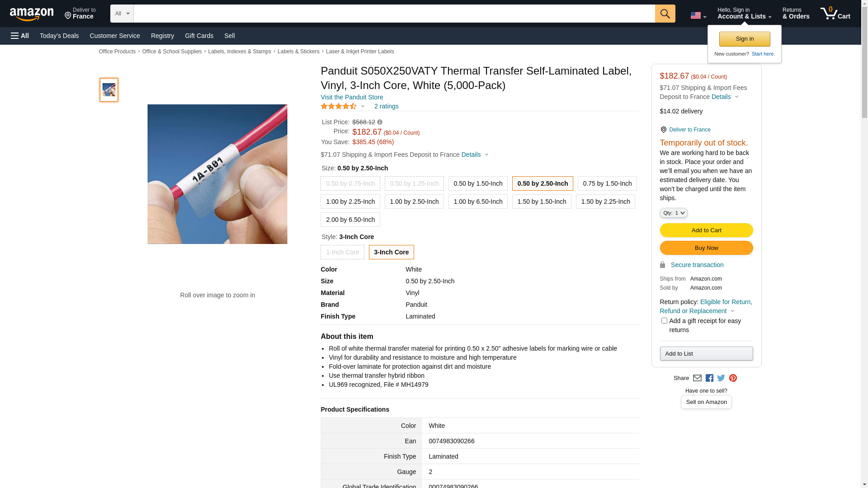Click the product image thumbnail
Image resolution: width=868 pixels, height=488 pixels.
click(109, 90)
